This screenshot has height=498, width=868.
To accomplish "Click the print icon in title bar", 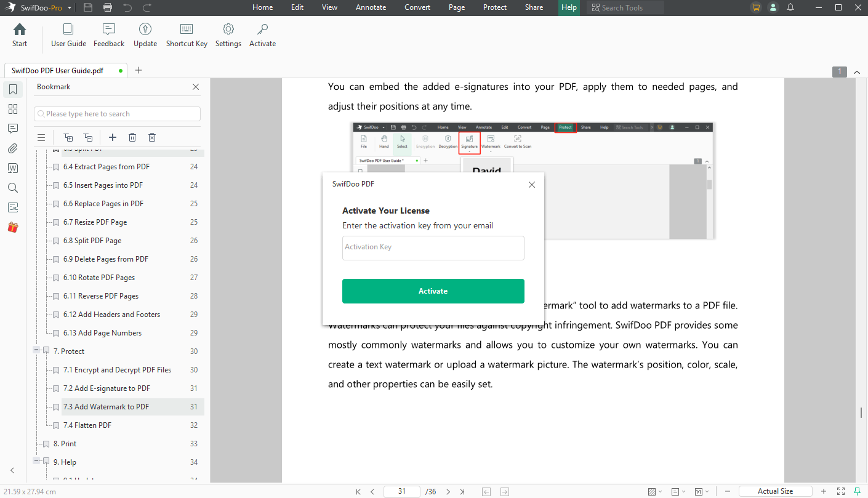I will coord(108,7).
